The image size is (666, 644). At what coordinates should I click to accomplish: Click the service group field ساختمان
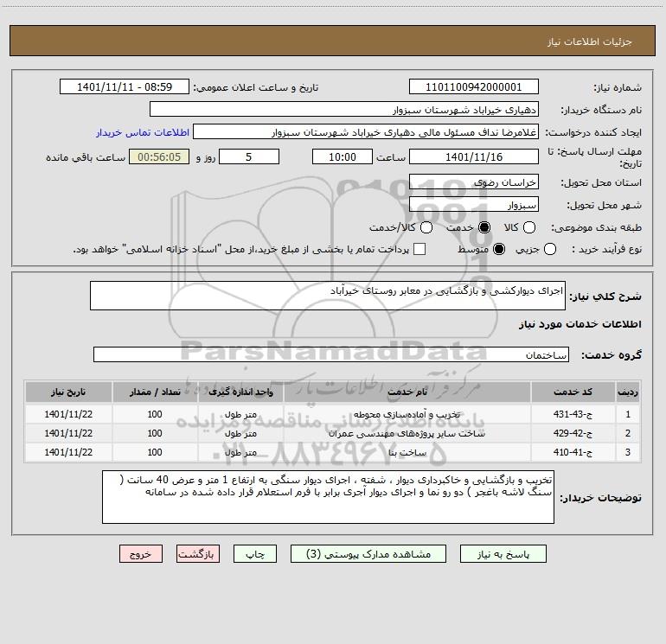tap(331, 354)
